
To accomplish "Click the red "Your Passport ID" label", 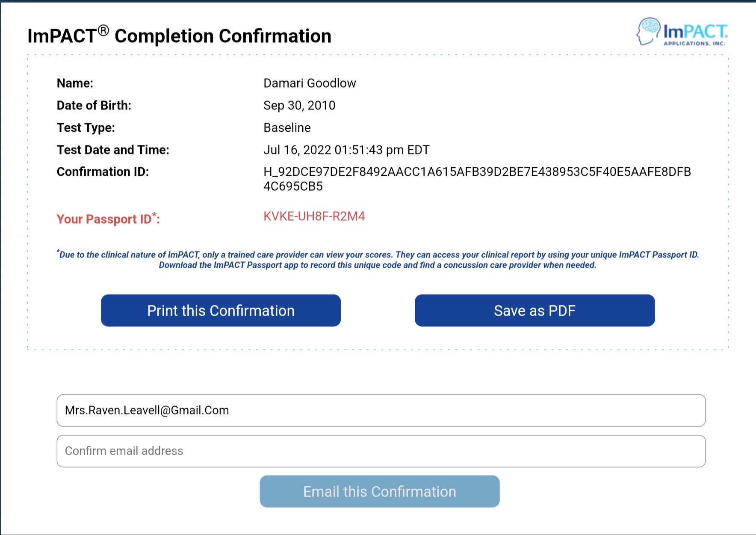I will (x=108, y=219).
